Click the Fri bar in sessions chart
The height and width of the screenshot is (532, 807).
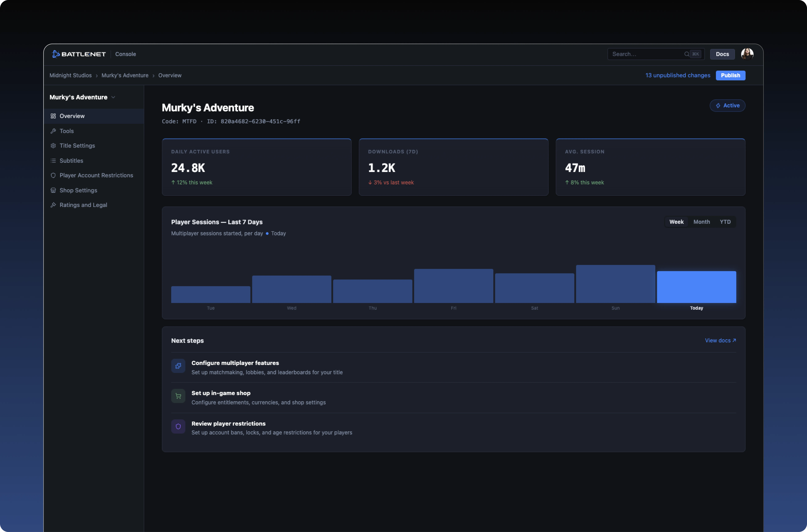click(454, 286)
